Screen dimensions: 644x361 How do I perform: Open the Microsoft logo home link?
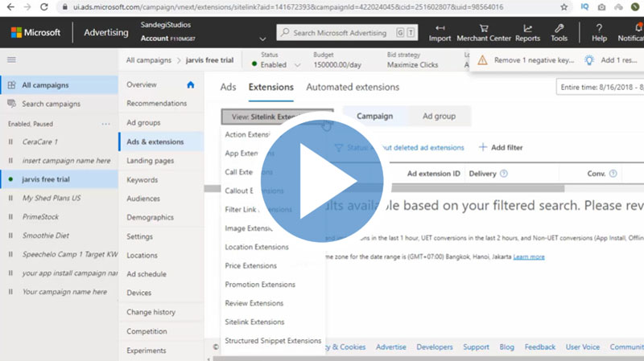click(35, 32)
